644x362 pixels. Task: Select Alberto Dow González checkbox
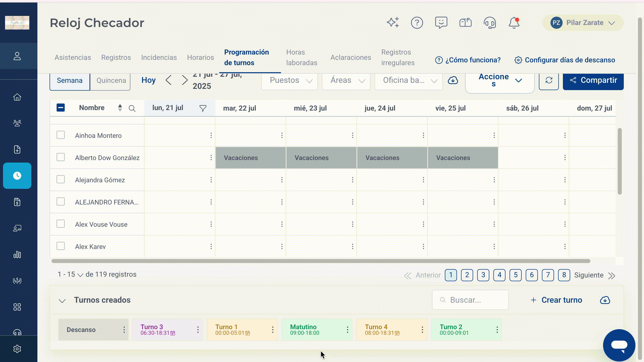(x=61, y=157)
